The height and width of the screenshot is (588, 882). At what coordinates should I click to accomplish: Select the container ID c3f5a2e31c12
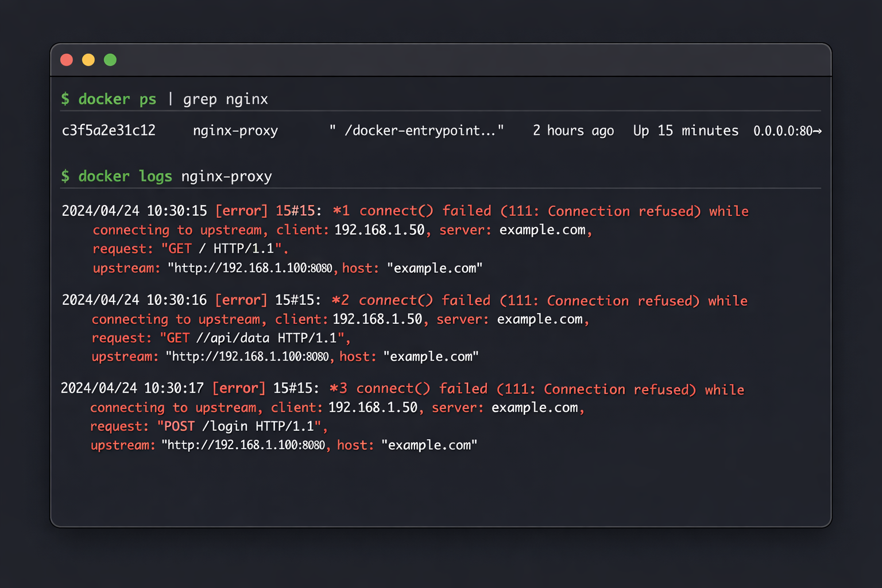coord(109,130)
